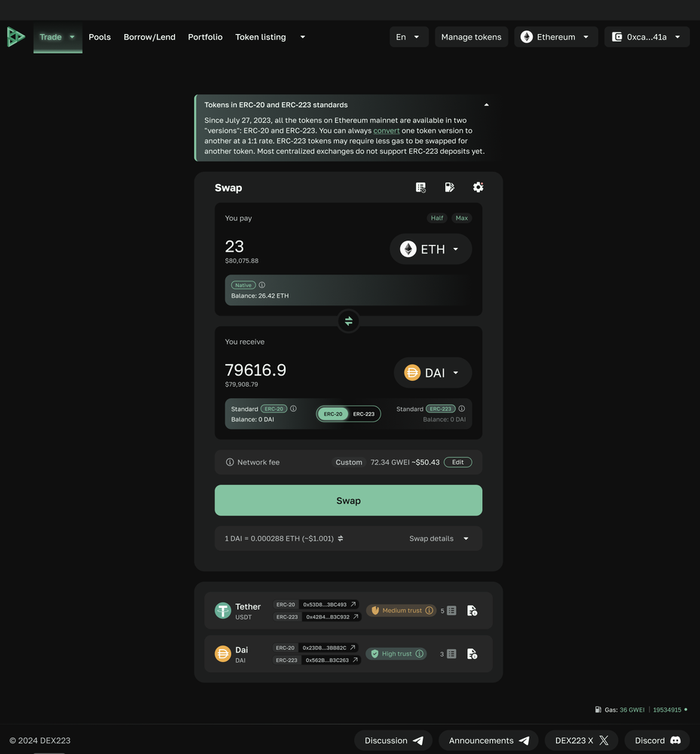The height and width of the screenshot is (754, 700).
Task: Open the 0xca...41a wallet dropdown
Action: 647,37
